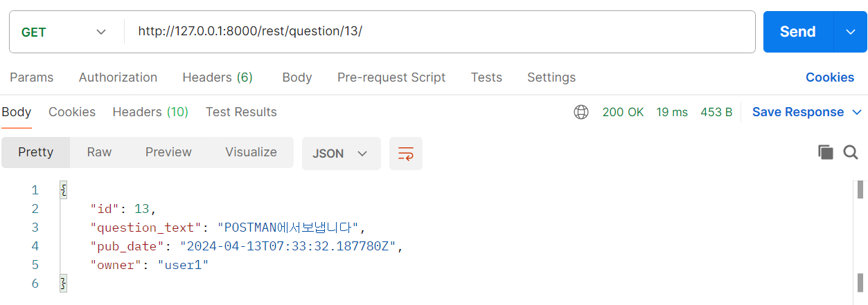Screen dimensions: 868x305
Task: Open the request Settings tab
Action: point(551,77)
